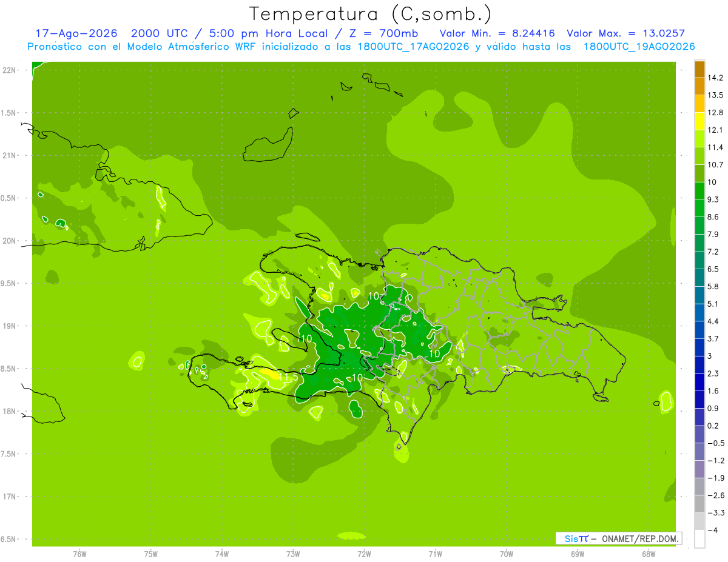The height and width of the screenshot is (562, 728).
Task: Click the longitude label "70W"
Action: pyautogui.click(x=506, y=554)
